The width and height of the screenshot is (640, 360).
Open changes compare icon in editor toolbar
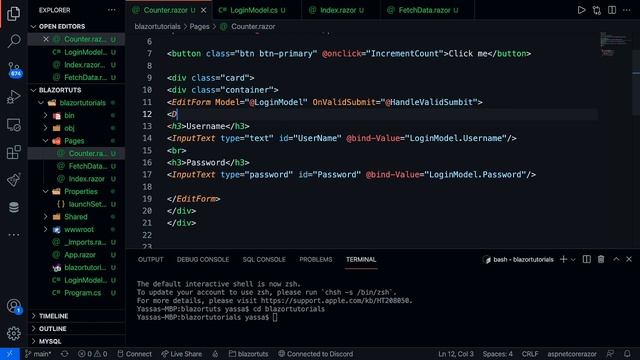coord(596,10)
